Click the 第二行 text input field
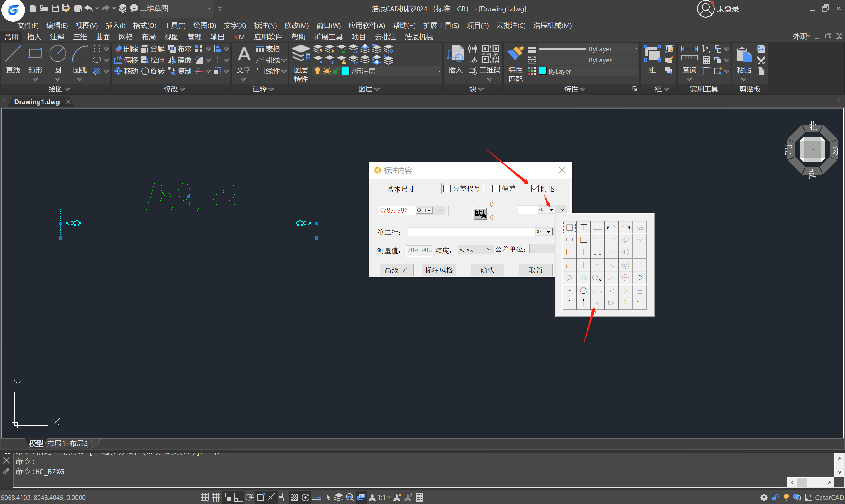The width and height of the screenshot is (845, 504). (471, 232)
